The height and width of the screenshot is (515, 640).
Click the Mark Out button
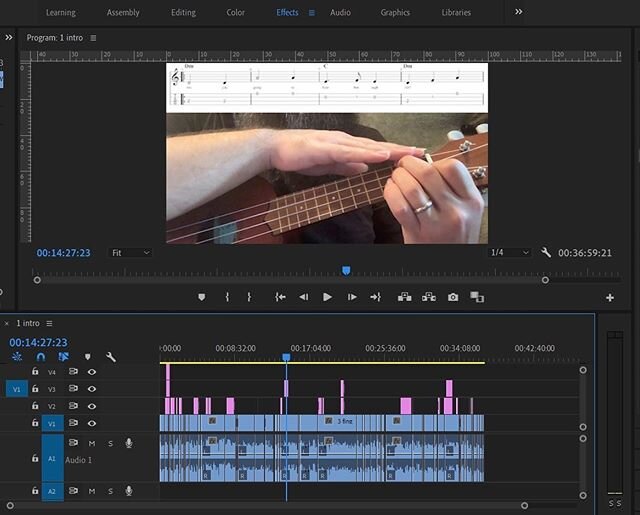249,297
